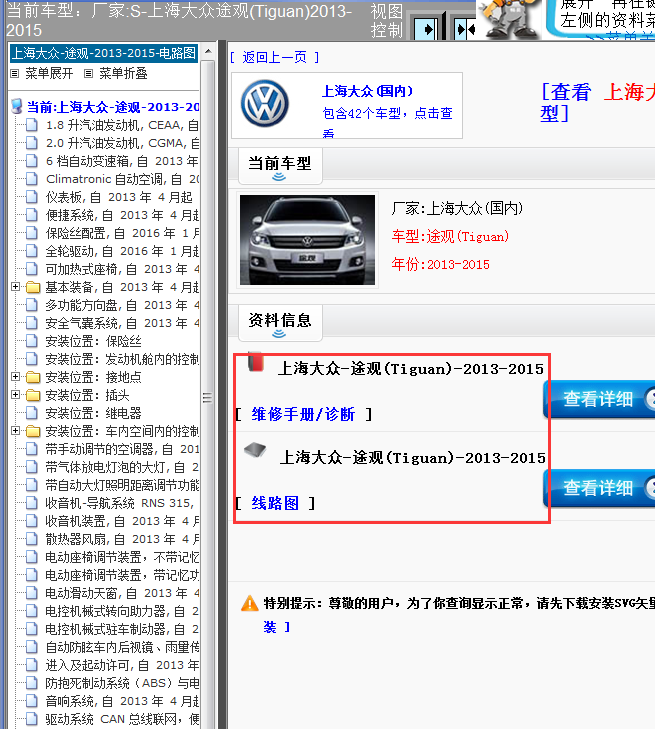Open 全轮驱动, 自 2016 年 item
The image size is (655, 729).
pyautogui.click(x=122, y=251)
